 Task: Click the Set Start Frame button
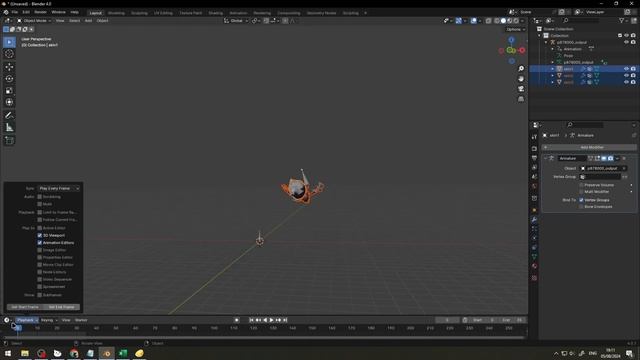[25, 307]
